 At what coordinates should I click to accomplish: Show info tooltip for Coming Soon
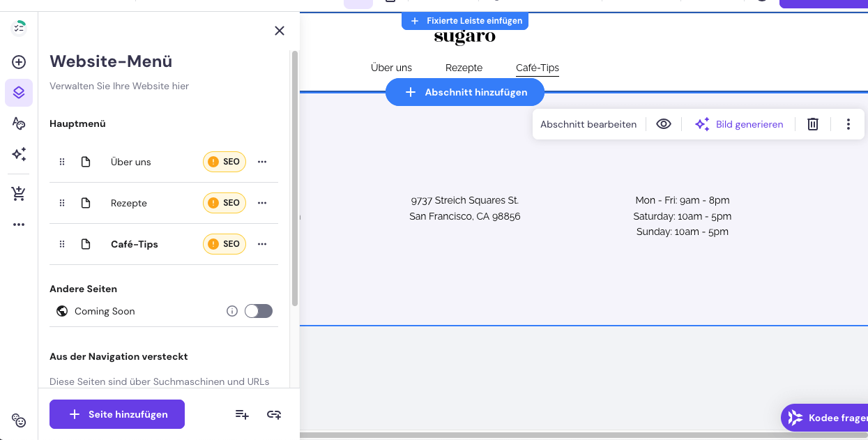pos(232,311)
